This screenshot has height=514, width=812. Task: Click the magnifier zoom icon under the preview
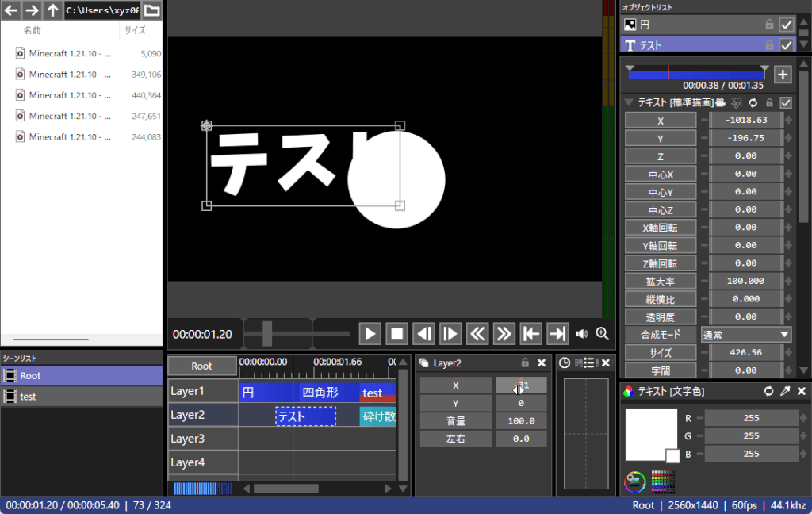(602, 334)
